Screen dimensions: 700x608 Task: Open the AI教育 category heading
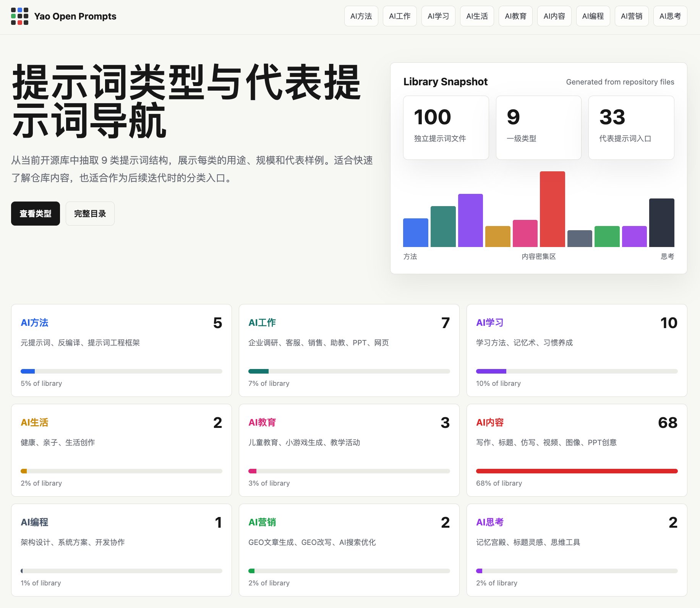pyautogui.click(x=262, y=423)
